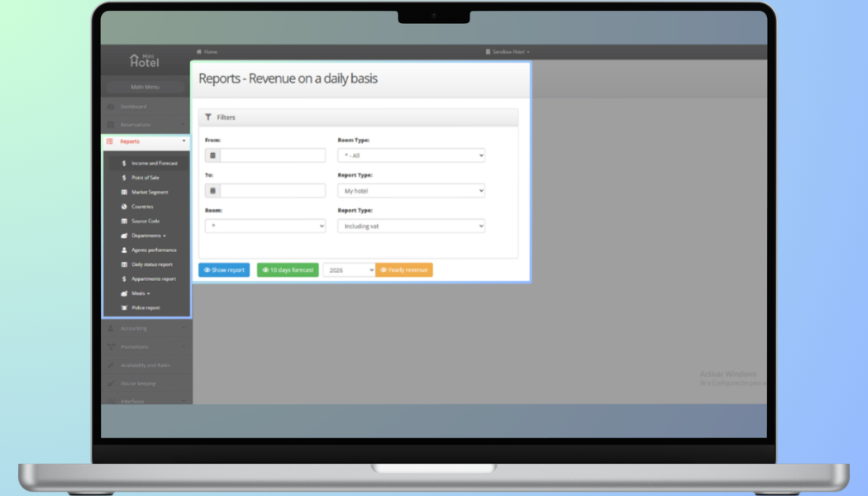
Task: Click the Reports list icon in sidebar
Action: 110,141
